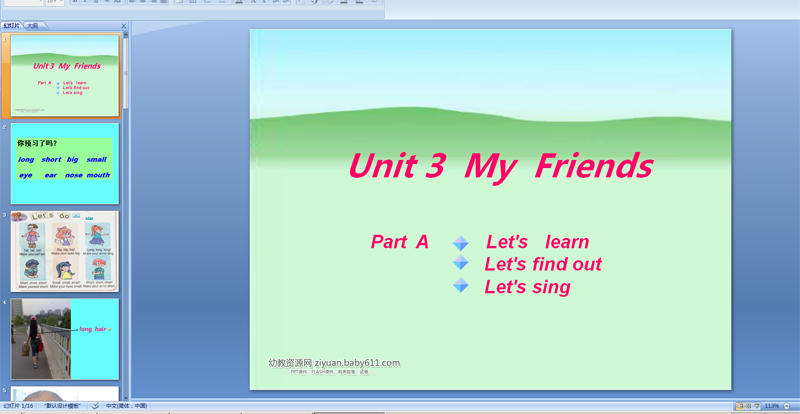Switch to the 幻灯片 slides tab
800x414 pixels.
pyautogui.click(x=12, y=26)
